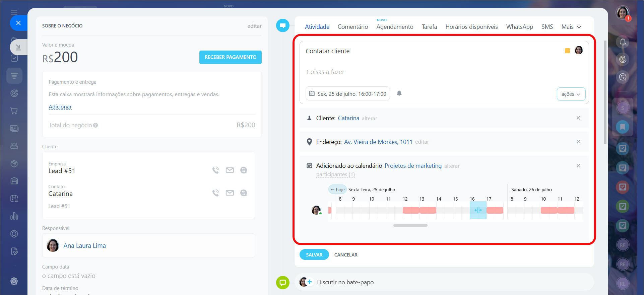
Task: Click the blue activity timeline bubble icon
Action: tap(283, 25)
